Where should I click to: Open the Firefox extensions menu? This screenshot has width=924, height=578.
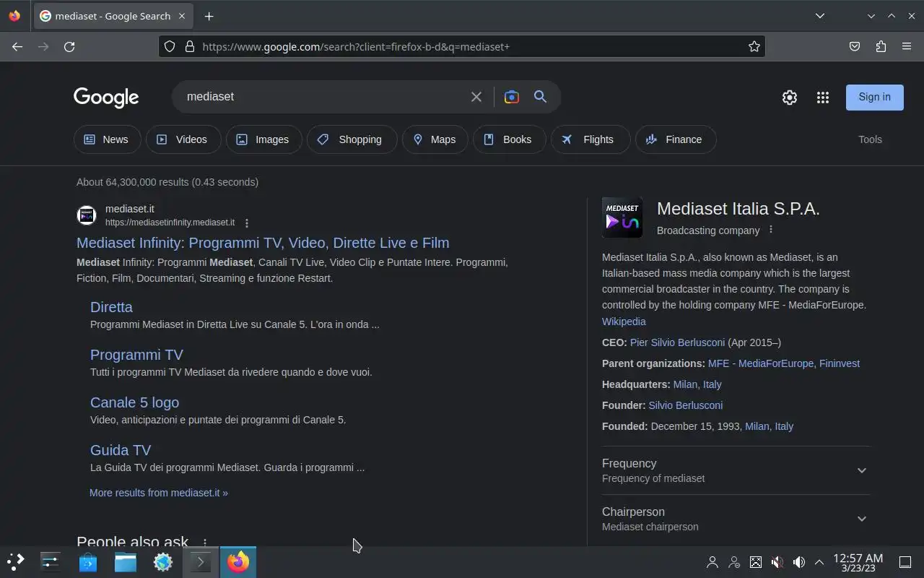pyautogui.click(x=881, y=46)
